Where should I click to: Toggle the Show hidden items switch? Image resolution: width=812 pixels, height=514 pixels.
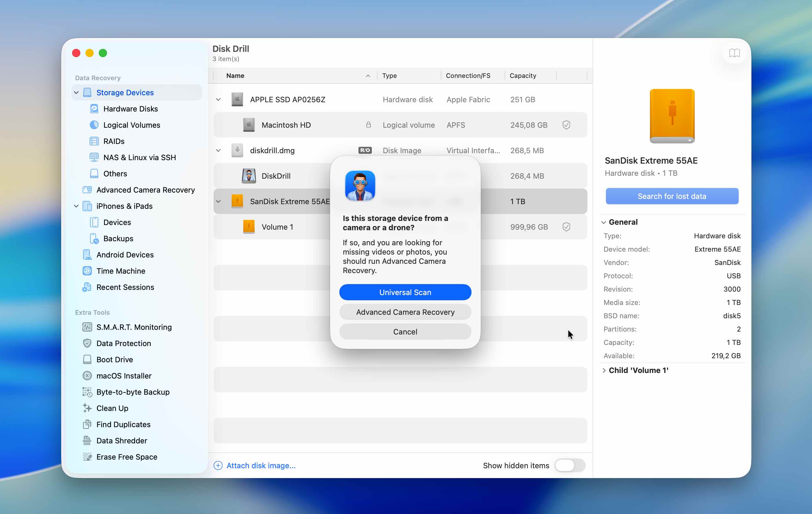pos(569,465)
